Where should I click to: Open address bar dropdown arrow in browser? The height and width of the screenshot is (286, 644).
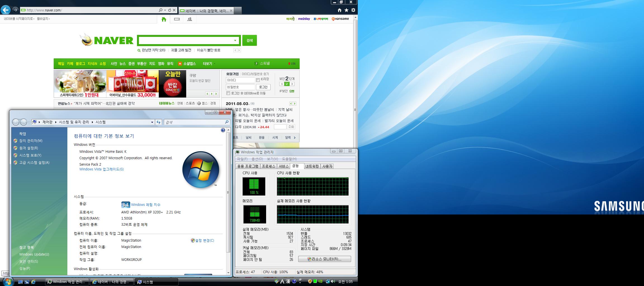click(x=165, y=10)
